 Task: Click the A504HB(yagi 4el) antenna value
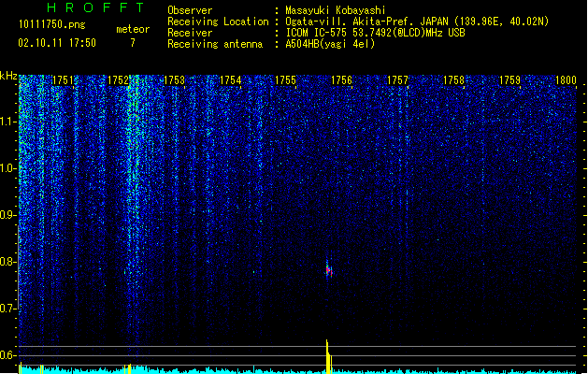click(330, 44)
